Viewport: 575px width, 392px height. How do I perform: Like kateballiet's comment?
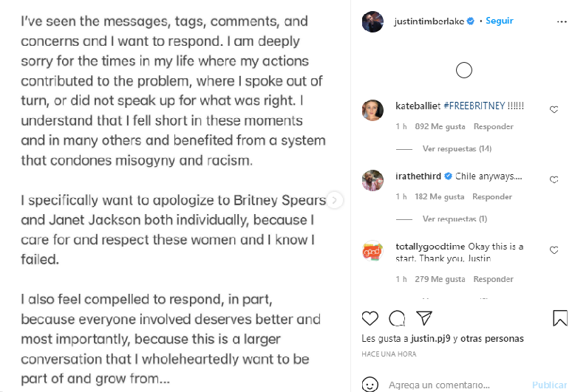coord(554,110)
